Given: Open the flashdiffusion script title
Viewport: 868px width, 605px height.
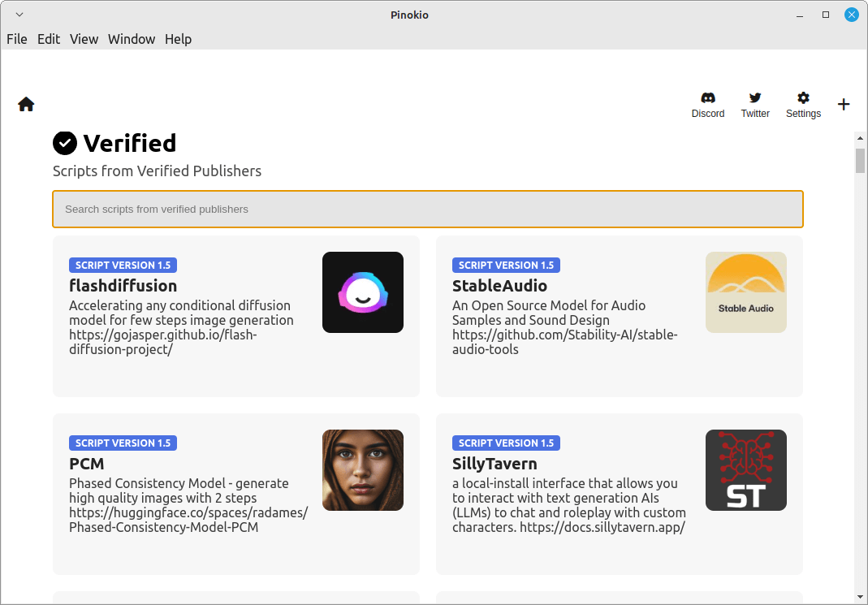Looking at the screenshot, I should point(123,286).
